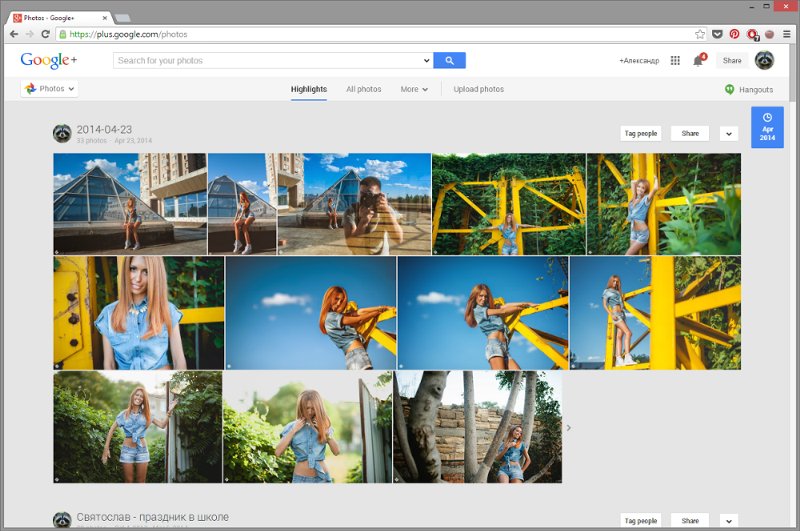Open the notifications bell
The image size is (800, 531).
tap(697, 61)
